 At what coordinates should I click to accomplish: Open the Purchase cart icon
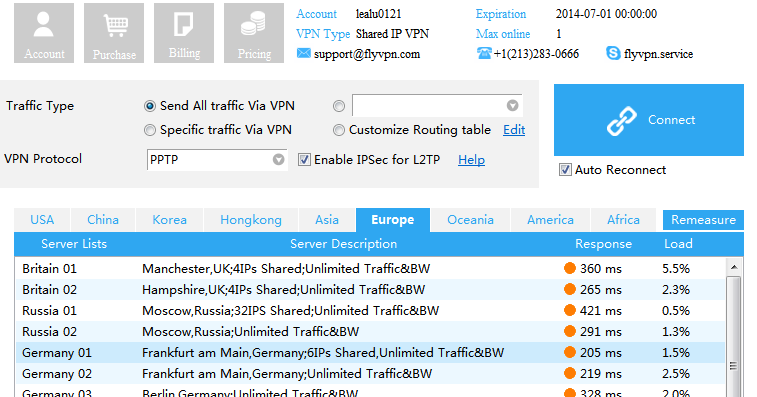tap(114, 33)
